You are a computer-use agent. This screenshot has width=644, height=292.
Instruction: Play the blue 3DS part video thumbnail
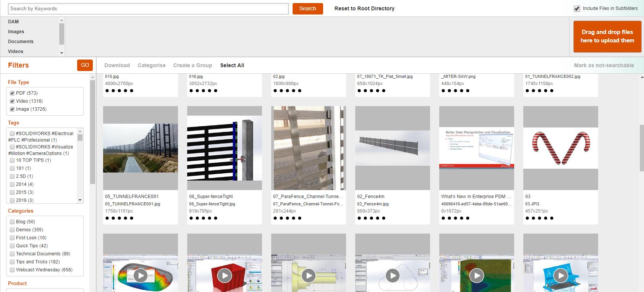pos(561,275)
